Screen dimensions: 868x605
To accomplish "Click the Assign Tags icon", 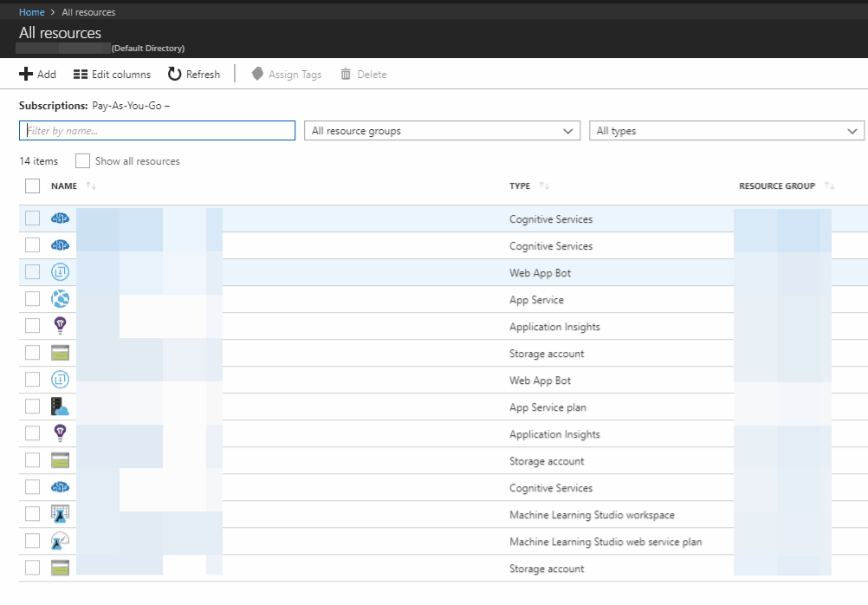I will 257,75.
